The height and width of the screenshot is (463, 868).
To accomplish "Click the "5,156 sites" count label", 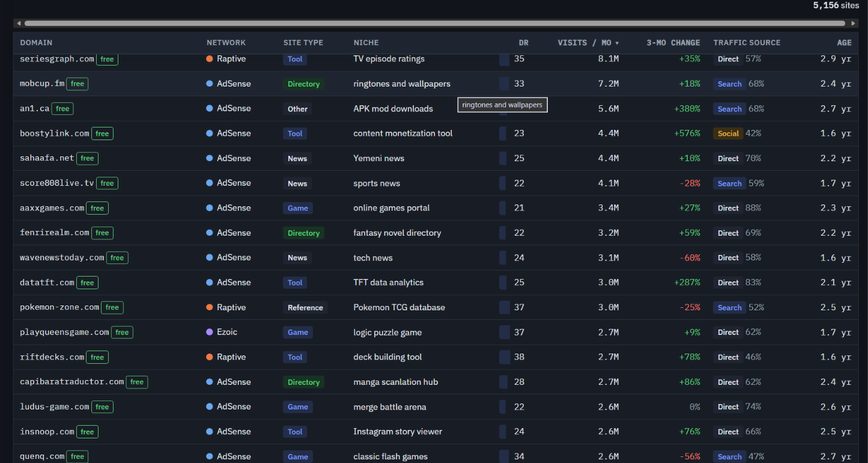I will tap(837, 5).
